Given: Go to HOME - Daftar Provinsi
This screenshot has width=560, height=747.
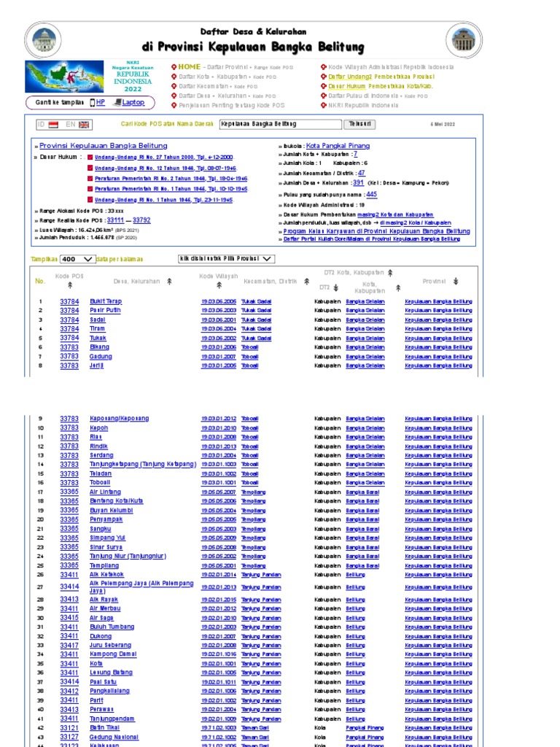Looking at the screenshot, I should click(x=236, y=67).
